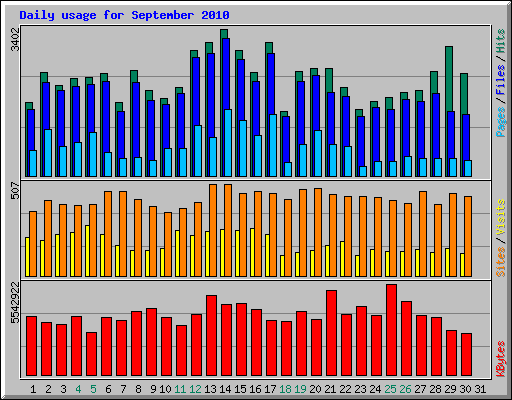
Task: Click the 'Visits' legend text
Action: click(x=500, y=218)
